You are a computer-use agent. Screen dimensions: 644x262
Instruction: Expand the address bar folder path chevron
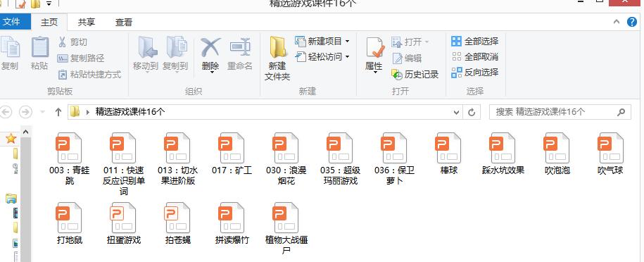click(87, 112)
